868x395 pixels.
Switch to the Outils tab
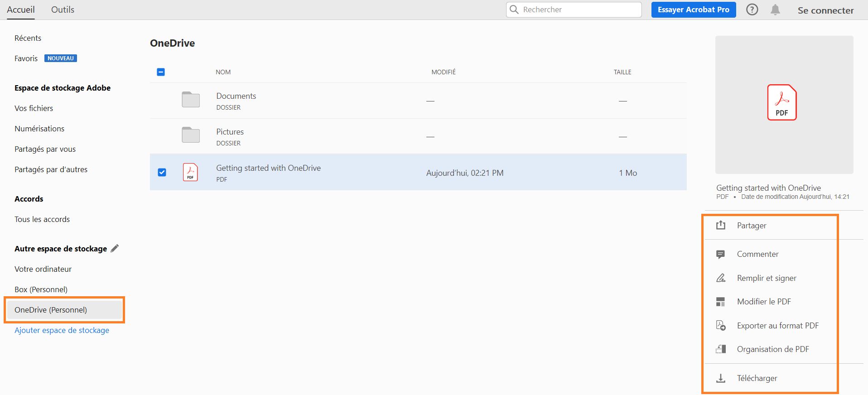pos(63,10)
